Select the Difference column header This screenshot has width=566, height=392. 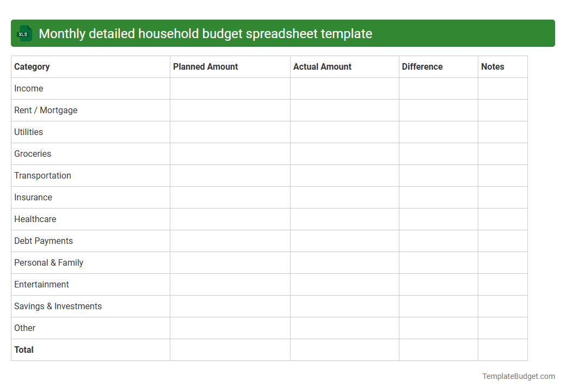pyautogui.click(x=422, y=66)
